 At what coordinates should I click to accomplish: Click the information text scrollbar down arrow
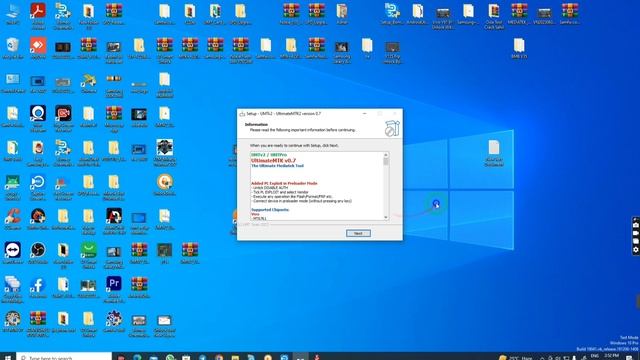pos(386,218)
